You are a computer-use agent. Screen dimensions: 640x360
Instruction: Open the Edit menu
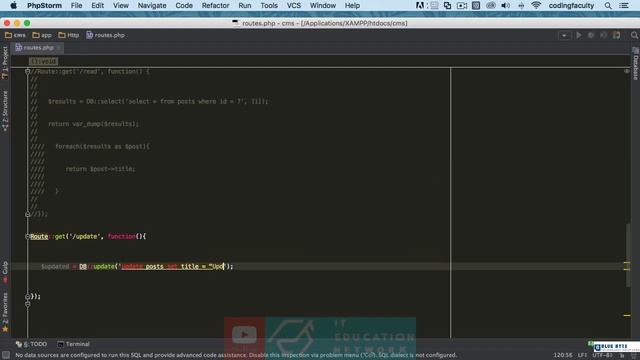[x=97, y=6]
